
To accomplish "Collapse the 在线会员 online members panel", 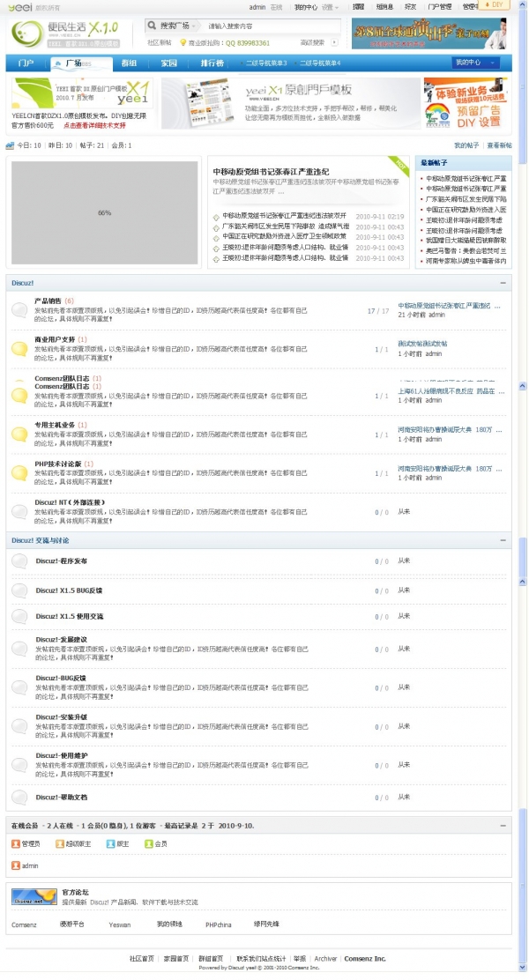I will pyautogui.click(x=503, y=826).
